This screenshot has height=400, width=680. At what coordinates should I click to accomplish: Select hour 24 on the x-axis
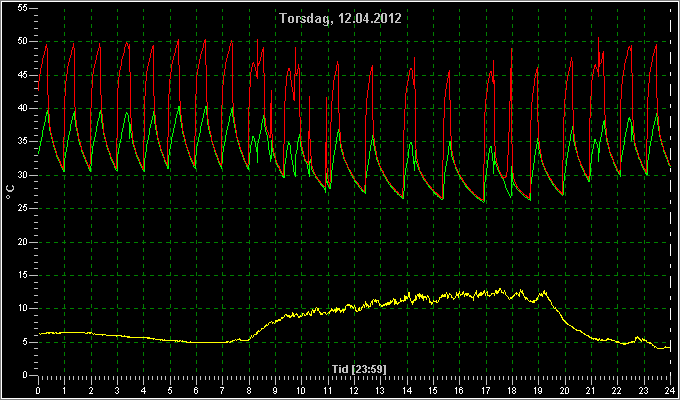pyautogui.click(x=670, y=390)
